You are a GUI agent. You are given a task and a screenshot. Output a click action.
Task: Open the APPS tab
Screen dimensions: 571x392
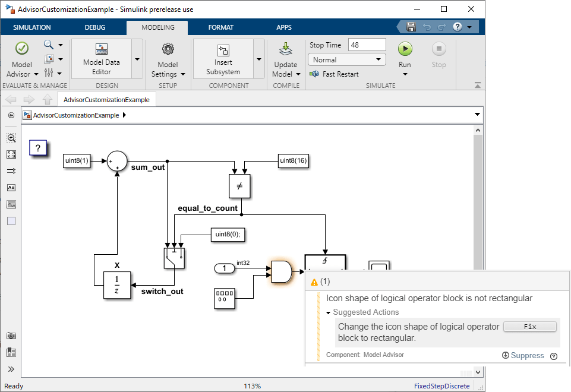click(284, 27)
